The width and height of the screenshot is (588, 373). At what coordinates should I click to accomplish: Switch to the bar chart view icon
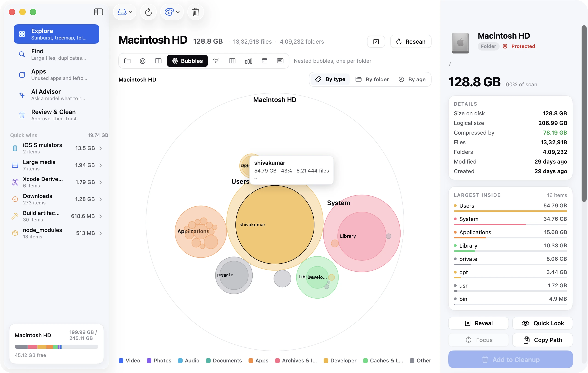(x=248, y=61)
